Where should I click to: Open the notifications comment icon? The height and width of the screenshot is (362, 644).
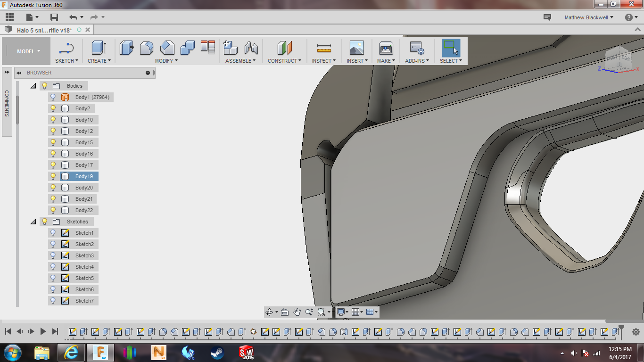coord(547,17)
